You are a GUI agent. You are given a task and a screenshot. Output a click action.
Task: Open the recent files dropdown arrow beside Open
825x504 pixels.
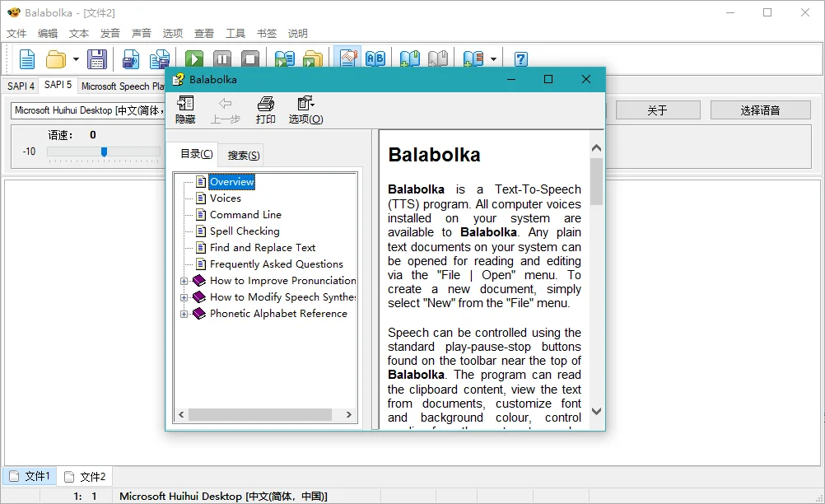76,59
